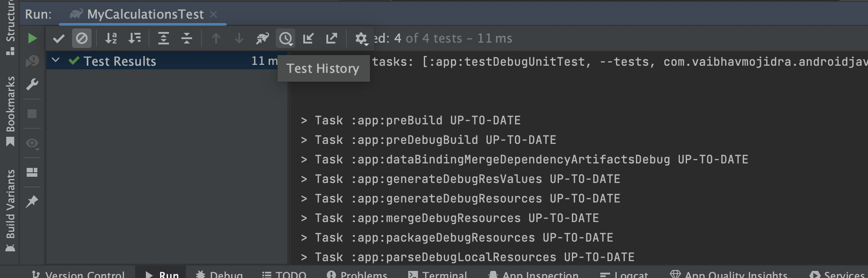
Task: Sort tests by duration
Action: coord(134,39)
